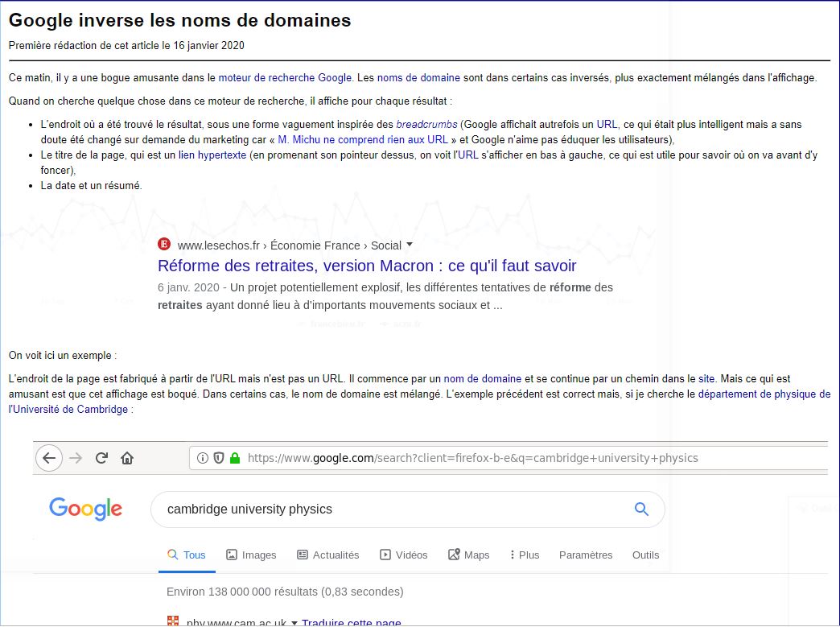Screen dimensions: 840x627
Task: Click the '6 janv. 2020' result date
Action: pos(188,288)
